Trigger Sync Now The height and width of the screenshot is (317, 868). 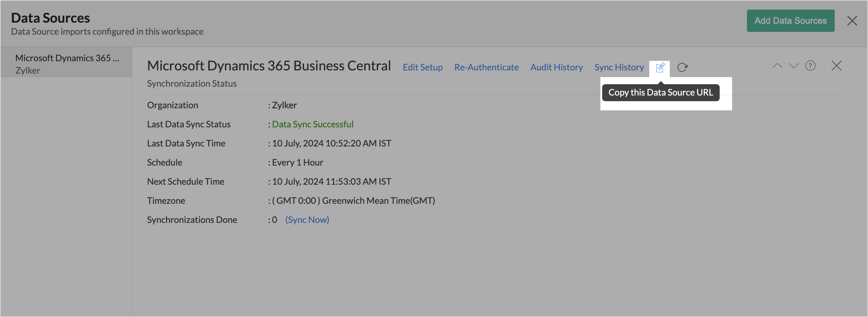click(307, 220)
